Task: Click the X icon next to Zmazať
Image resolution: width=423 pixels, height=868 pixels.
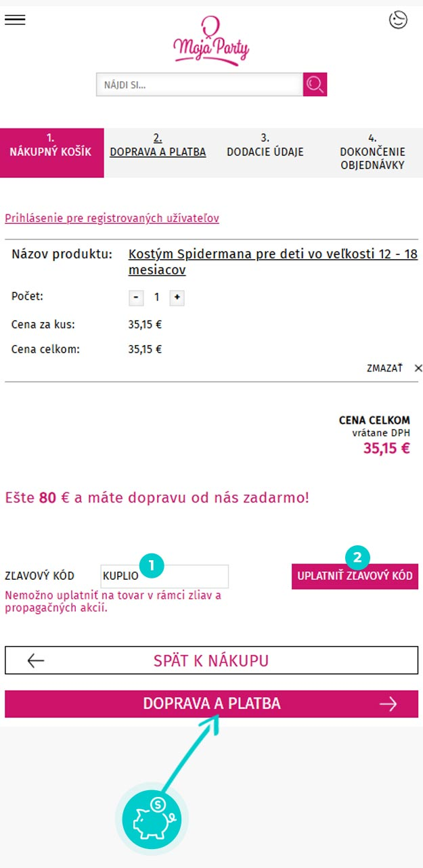Action: 418,368
